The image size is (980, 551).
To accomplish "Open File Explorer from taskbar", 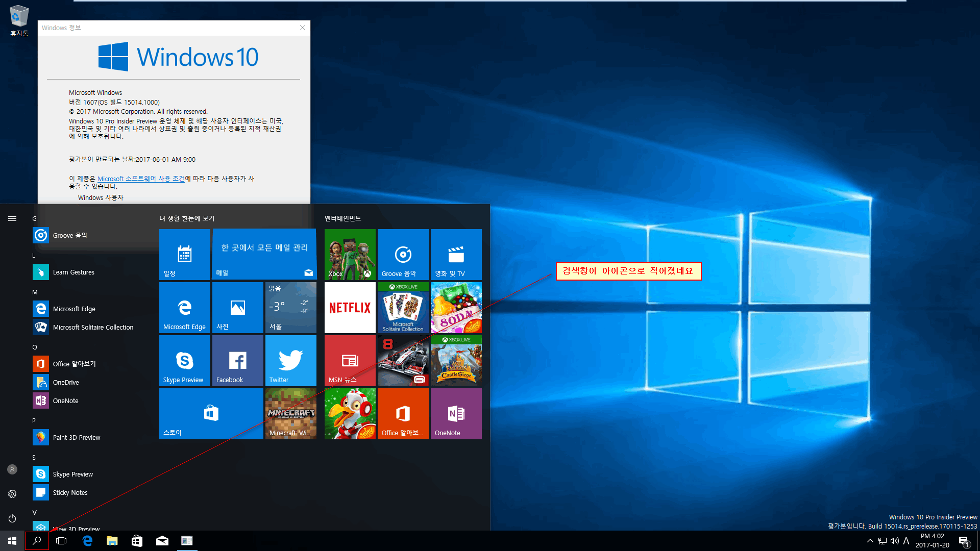I will (x=112, y=541).
